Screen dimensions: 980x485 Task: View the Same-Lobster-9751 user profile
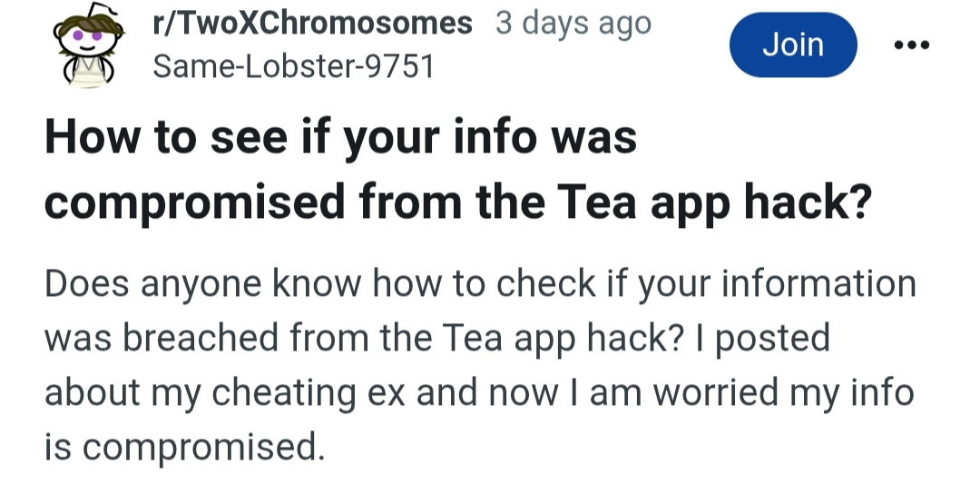click(293, 65)
